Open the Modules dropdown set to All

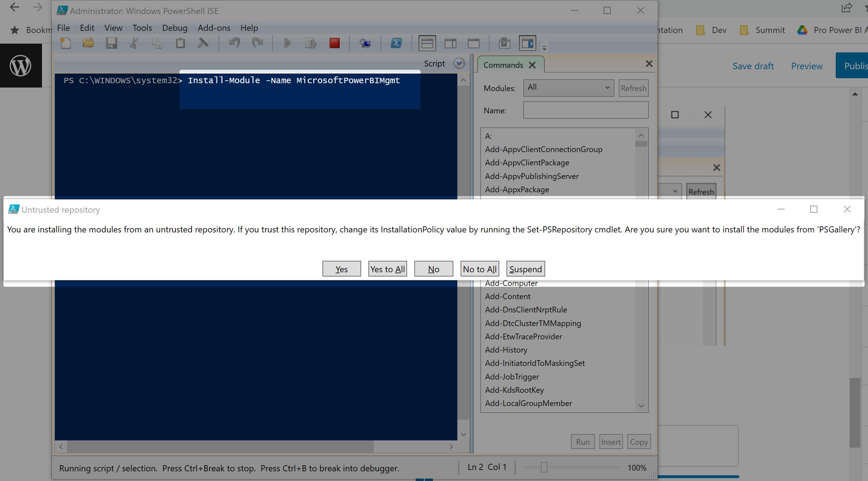coord(569,88)
